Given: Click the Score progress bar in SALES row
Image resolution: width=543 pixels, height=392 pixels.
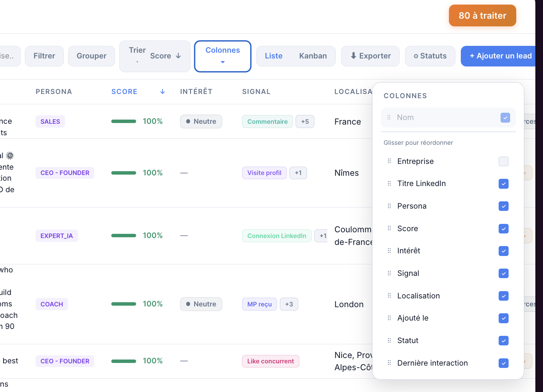Looking at the screenshot, I should coord(124,121).
